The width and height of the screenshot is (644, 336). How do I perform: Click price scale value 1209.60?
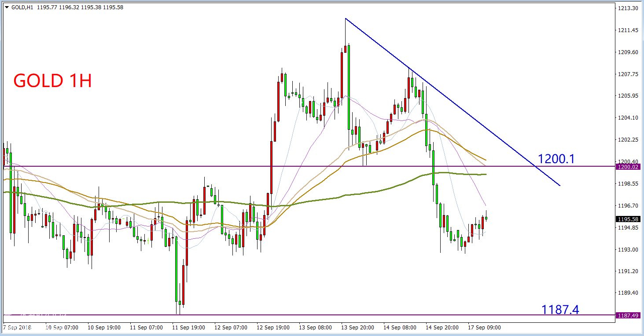628,52
